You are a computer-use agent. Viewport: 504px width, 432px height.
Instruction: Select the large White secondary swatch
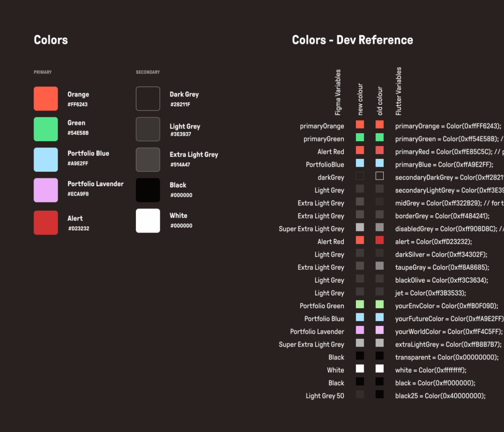pos(148,221)
